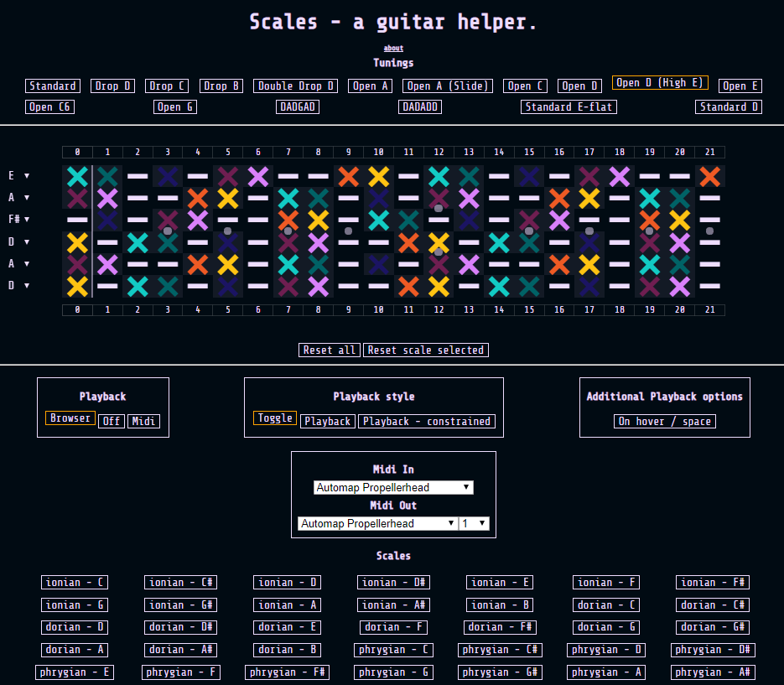Click the light purple X at fret 16 on the F# string
Image resolution: width=784 pixels, height=685 pixels.
[559, 221]
